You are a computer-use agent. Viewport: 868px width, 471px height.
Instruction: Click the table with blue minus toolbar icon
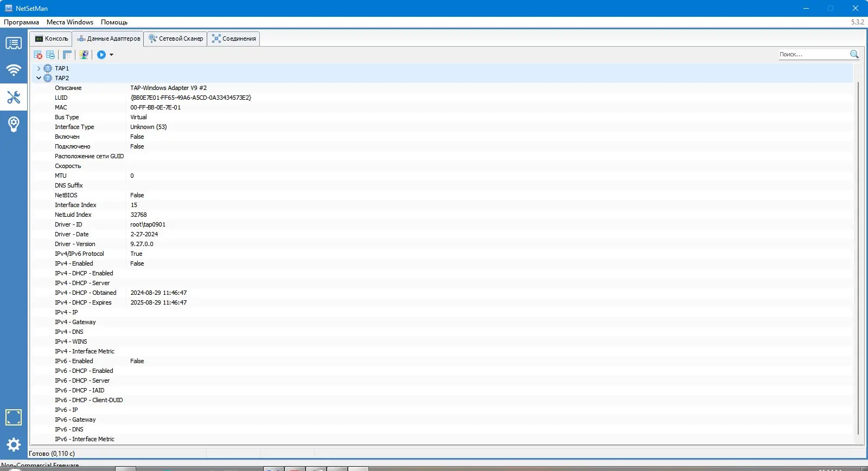(50, 55)
